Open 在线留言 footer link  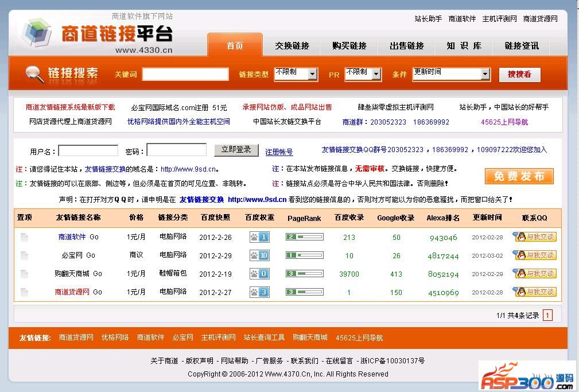tap(339, 360)
